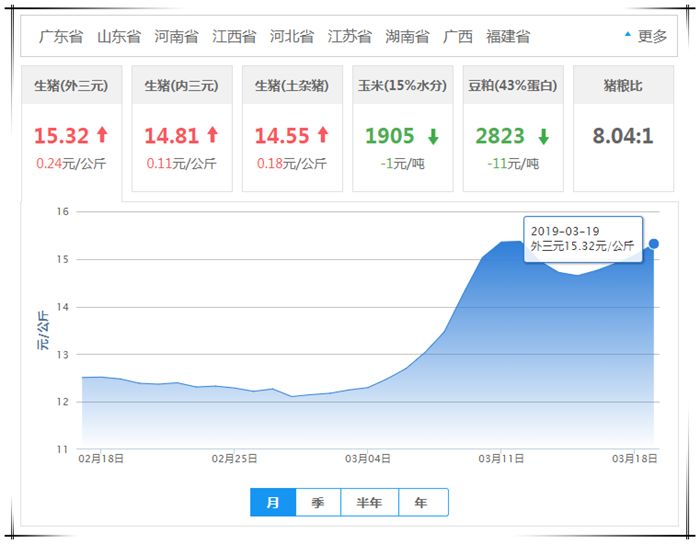Click the green down arrow beside 2823
Screen dimensions: 700x544
[543, 136]
